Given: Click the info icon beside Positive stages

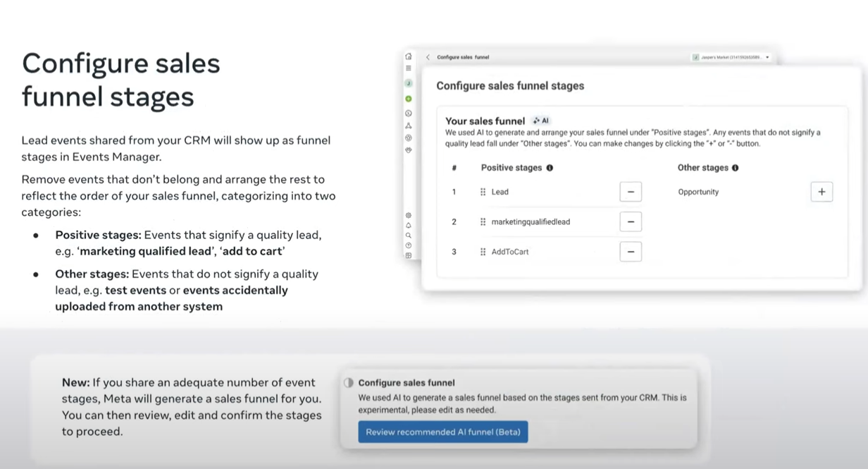Looking at the screenshot, I should coord(550,168).
